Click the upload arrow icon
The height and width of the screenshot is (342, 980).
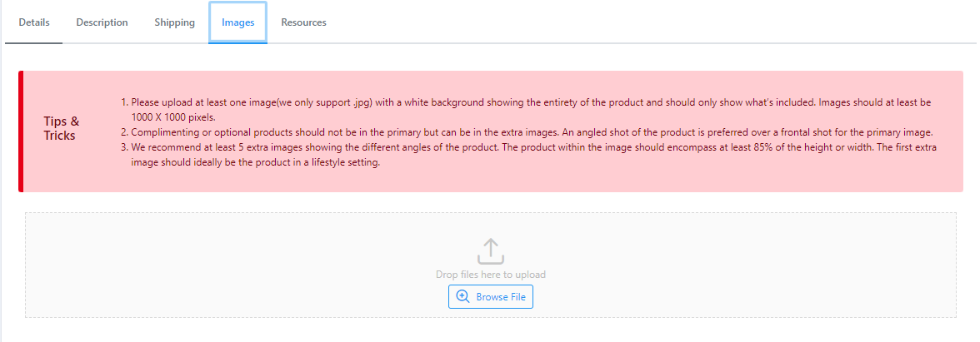click(491, 251)
